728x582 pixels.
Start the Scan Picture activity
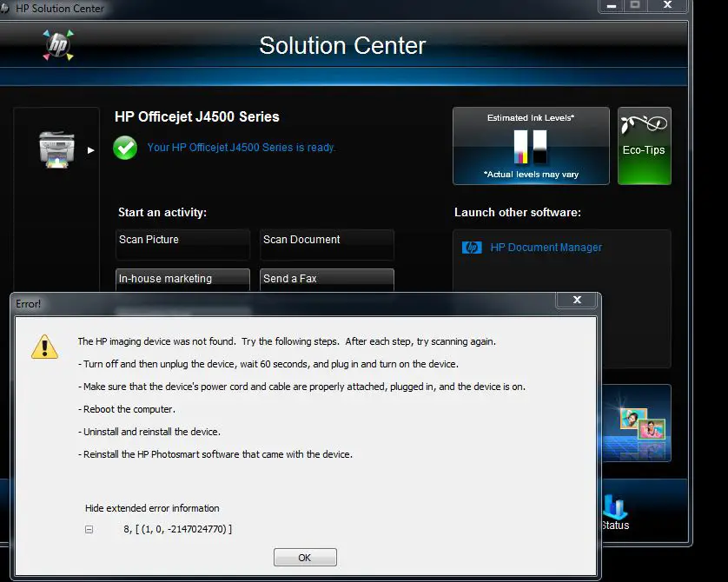(182, 244)
